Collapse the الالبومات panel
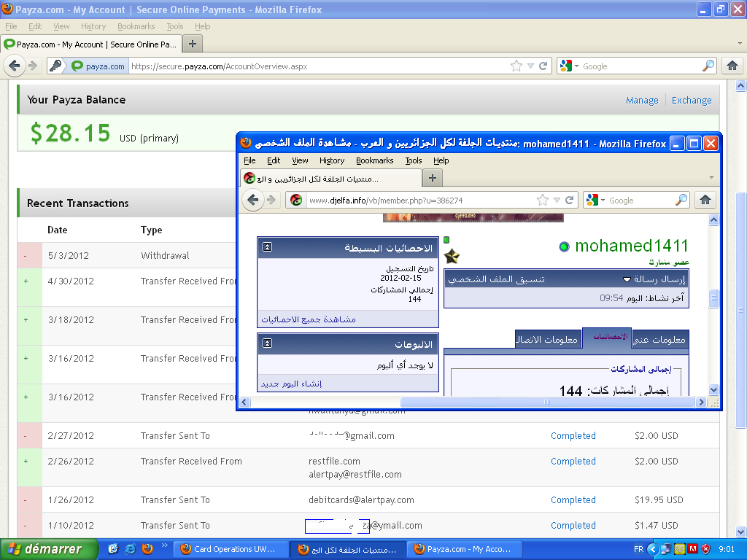The width and height of the screenshot is (747, 560). pos(267,343)
